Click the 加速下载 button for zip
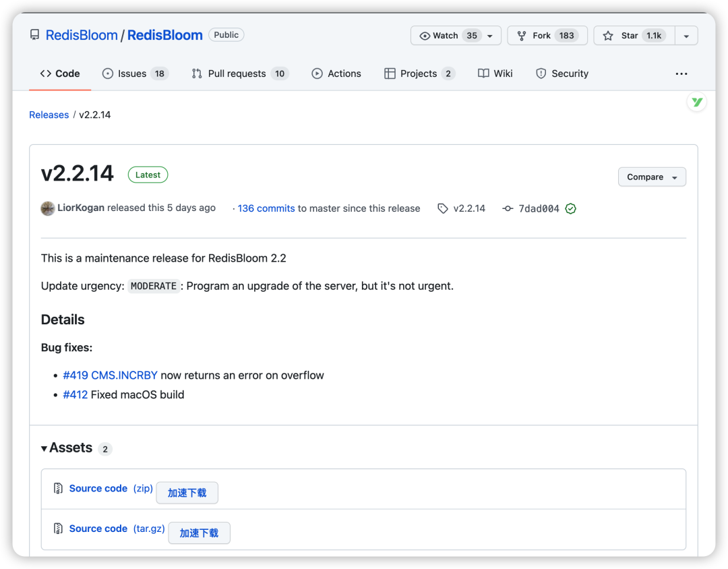728x569 pixels. pyautogui.click(x=187, y=493)
